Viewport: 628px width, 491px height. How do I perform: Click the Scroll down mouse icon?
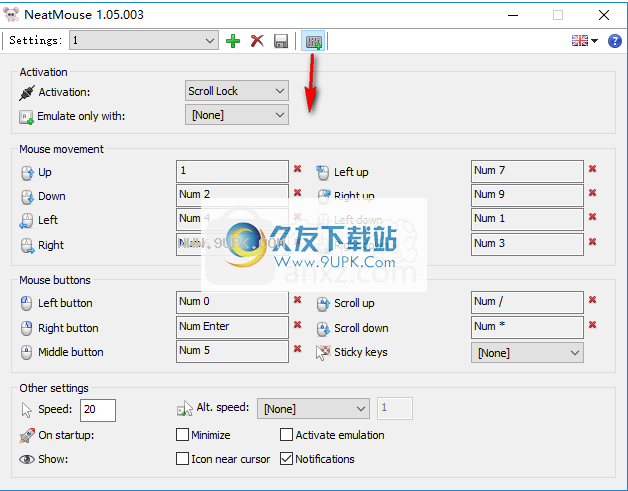tap(323, 329)
